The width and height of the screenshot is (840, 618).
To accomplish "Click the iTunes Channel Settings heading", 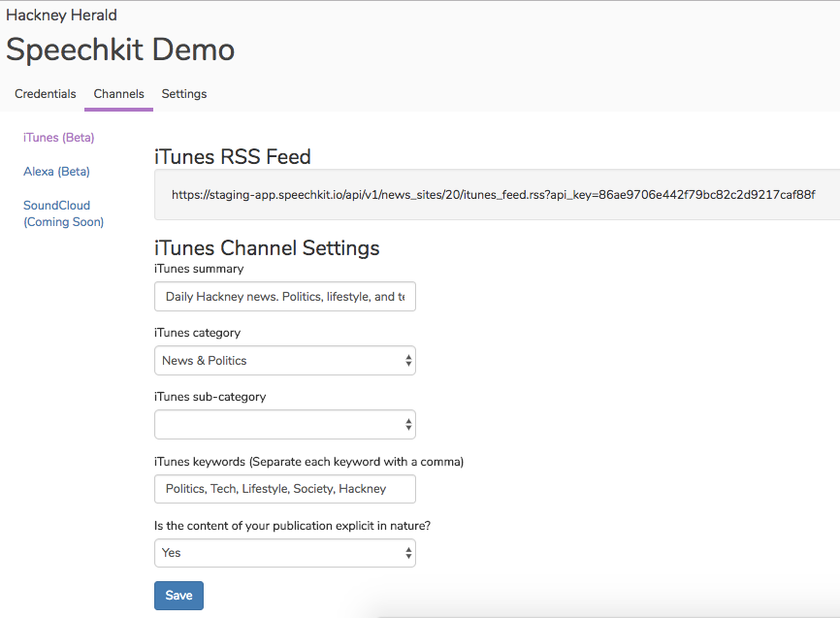I will 267,248.
